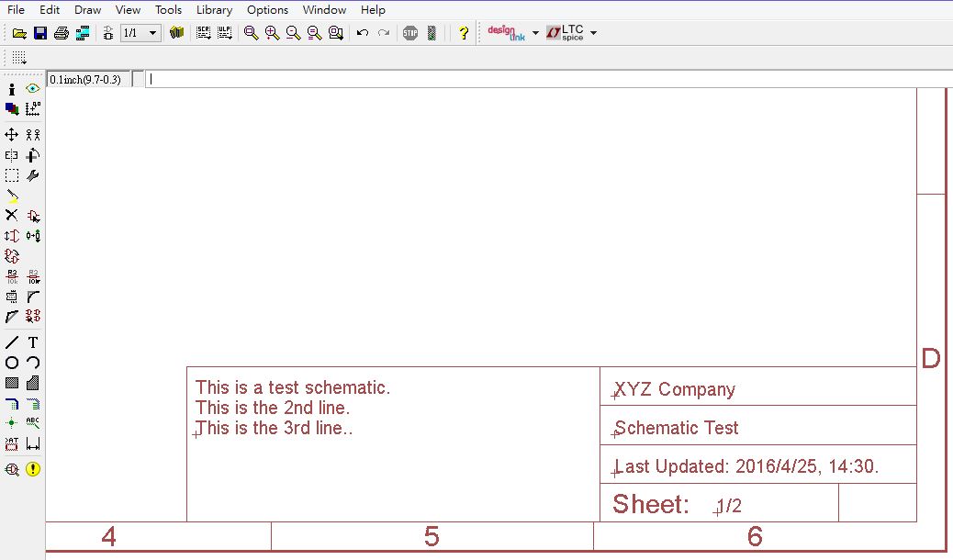Select the Group selection tool
Viewport: 953px width, 560px height.
pos(12,175)
